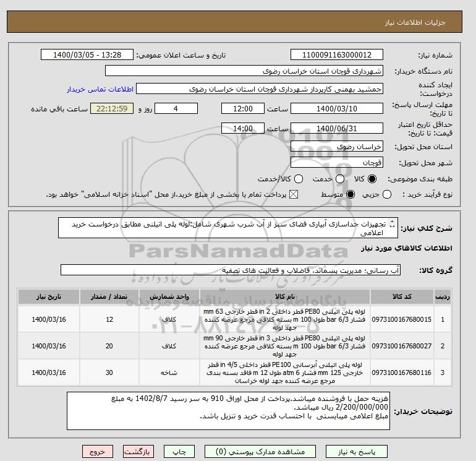Click the تاریخ نیاز column header

coord(49,296)
